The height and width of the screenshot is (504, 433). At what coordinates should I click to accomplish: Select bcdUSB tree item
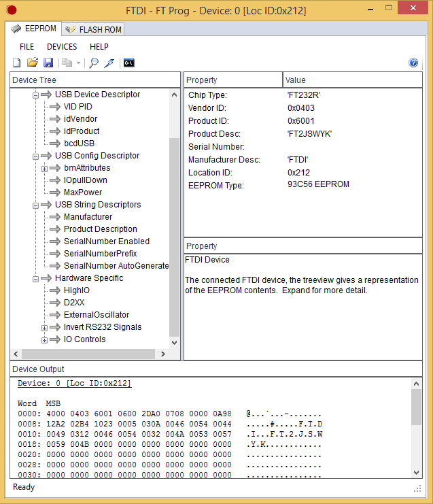tap(79, 144)
